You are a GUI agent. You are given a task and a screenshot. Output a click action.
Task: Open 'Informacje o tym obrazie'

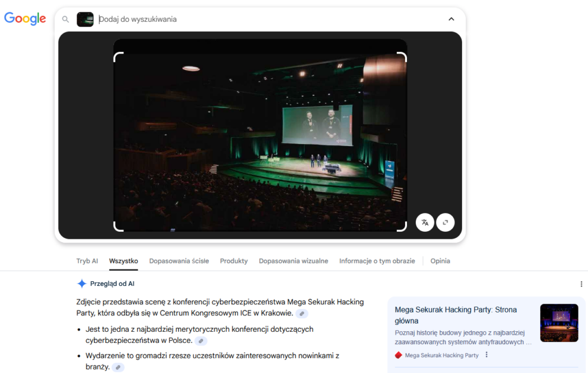click(x=377, y=261)
